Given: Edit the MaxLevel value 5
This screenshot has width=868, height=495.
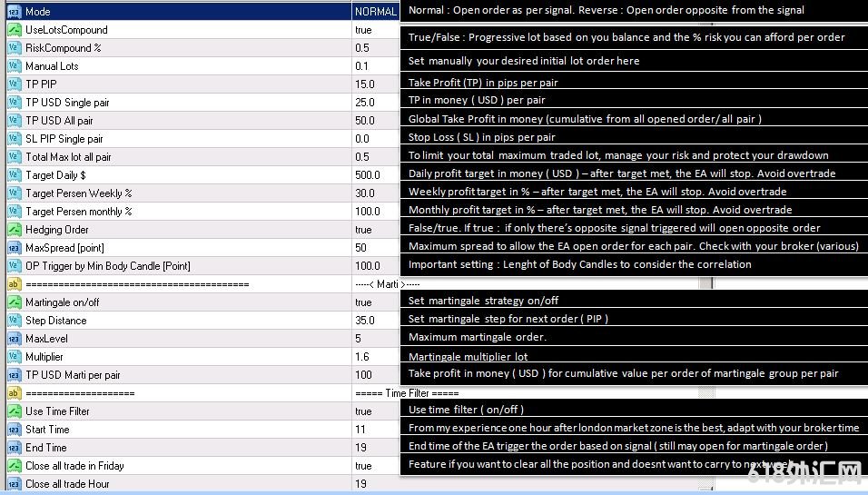Looking at the screenshot, I should (x=358, y=339).
